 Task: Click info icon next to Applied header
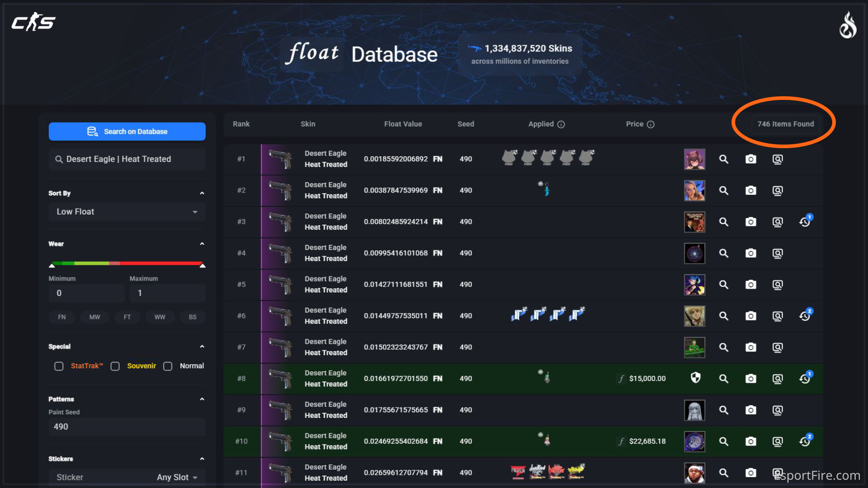[561, 124]
